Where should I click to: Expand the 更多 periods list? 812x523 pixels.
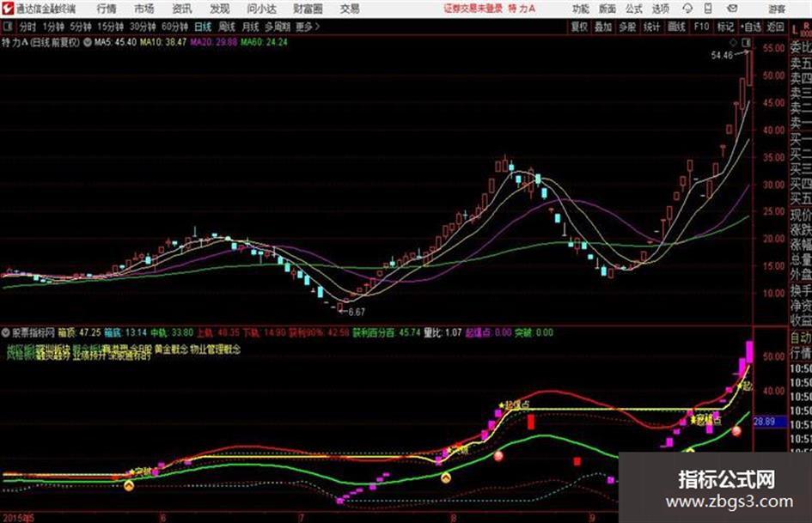click(x=308, y=27)
